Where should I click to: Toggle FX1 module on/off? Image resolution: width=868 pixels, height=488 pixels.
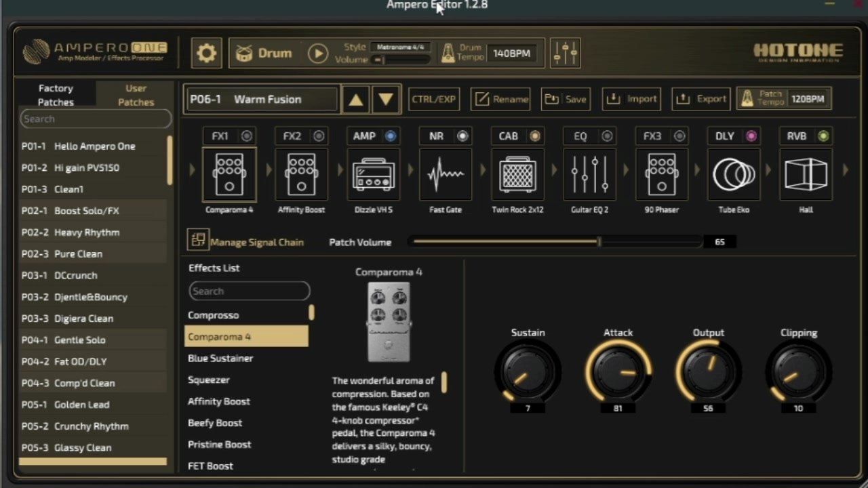pos(247,136)
